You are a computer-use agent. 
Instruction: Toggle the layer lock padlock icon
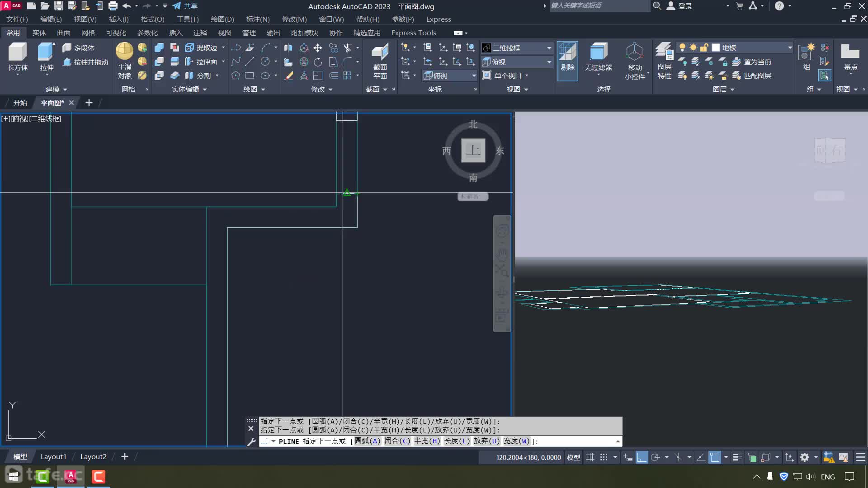pos(704,47)
